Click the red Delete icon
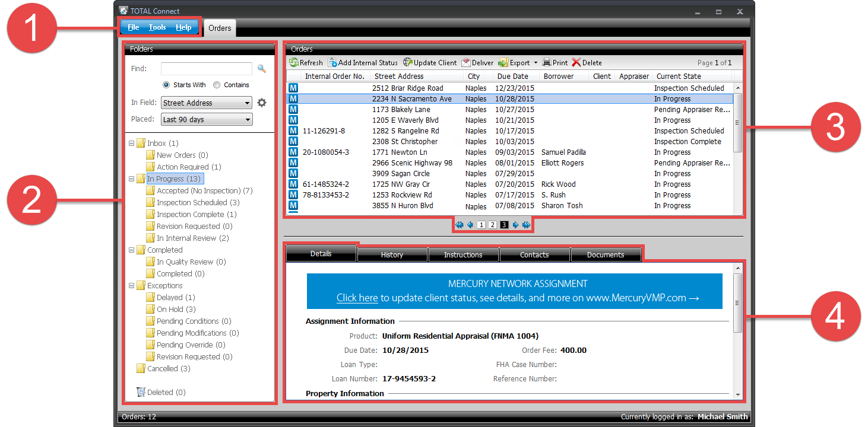 576,62
